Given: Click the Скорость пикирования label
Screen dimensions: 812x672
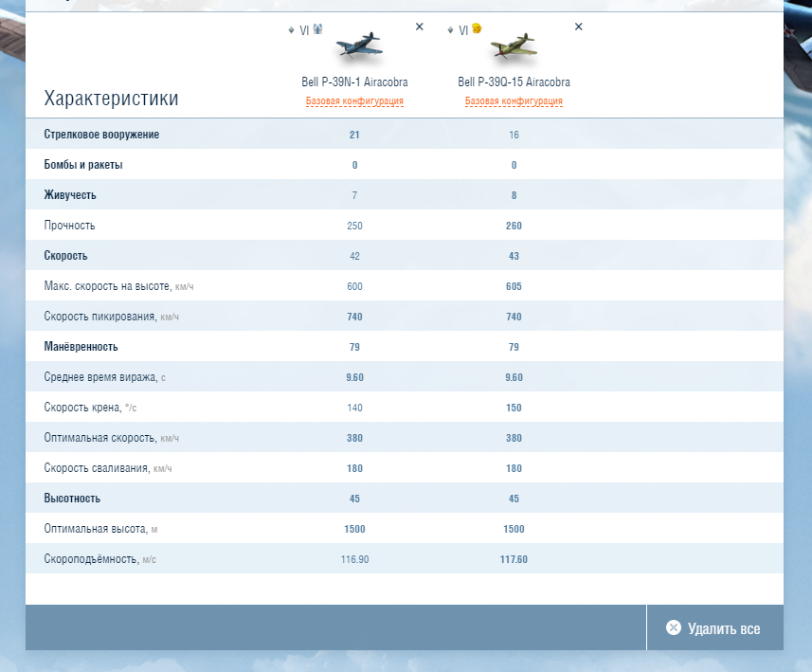Looking at the screenshot, I should click(x=100, y=316).
